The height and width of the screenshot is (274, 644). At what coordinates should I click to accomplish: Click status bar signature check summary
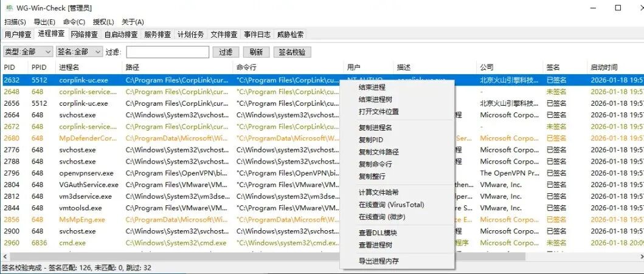(77, 268)
